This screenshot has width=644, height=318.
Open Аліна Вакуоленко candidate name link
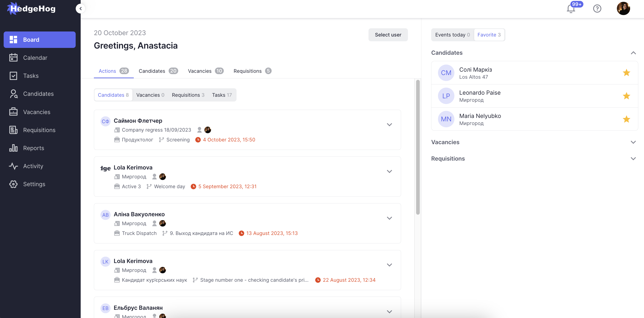pos(139,214)
